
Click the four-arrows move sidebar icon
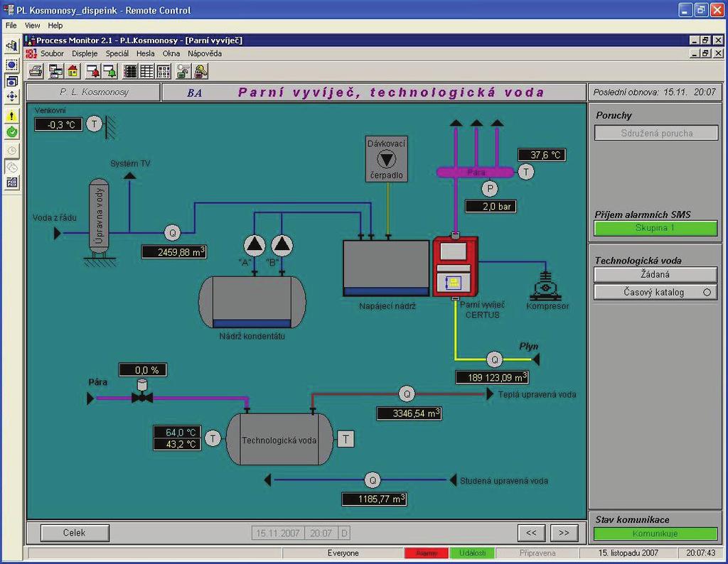click(12, 97)
